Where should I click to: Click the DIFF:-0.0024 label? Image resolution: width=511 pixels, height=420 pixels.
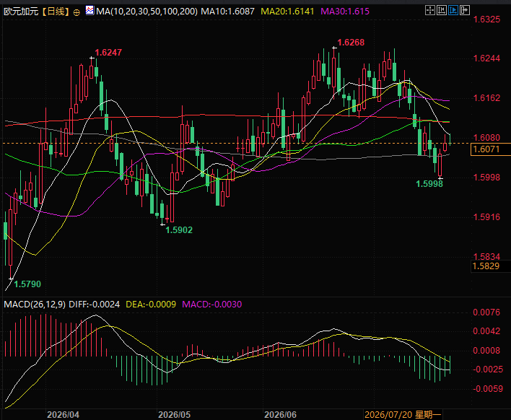[x=94, y=305]
